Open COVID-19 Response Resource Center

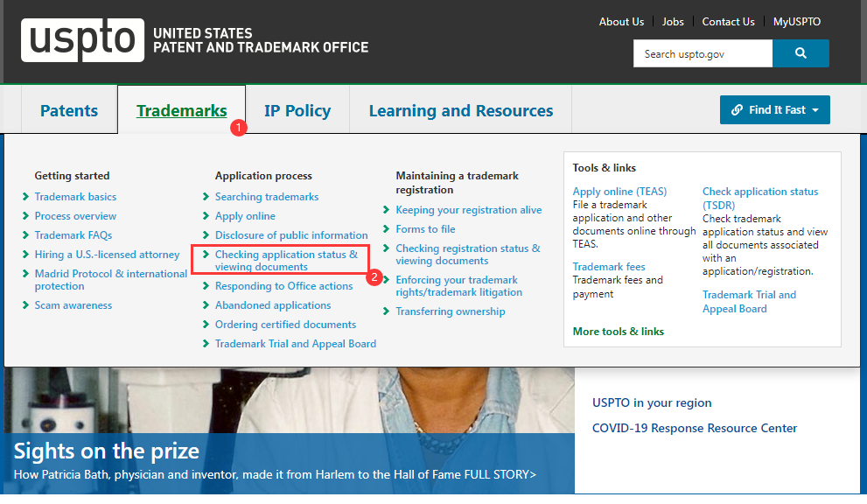(x=695, y=428)
